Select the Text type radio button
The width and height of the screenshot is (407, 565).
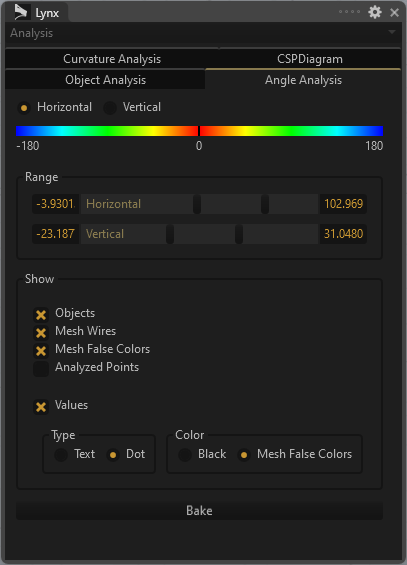click(61, 455)
